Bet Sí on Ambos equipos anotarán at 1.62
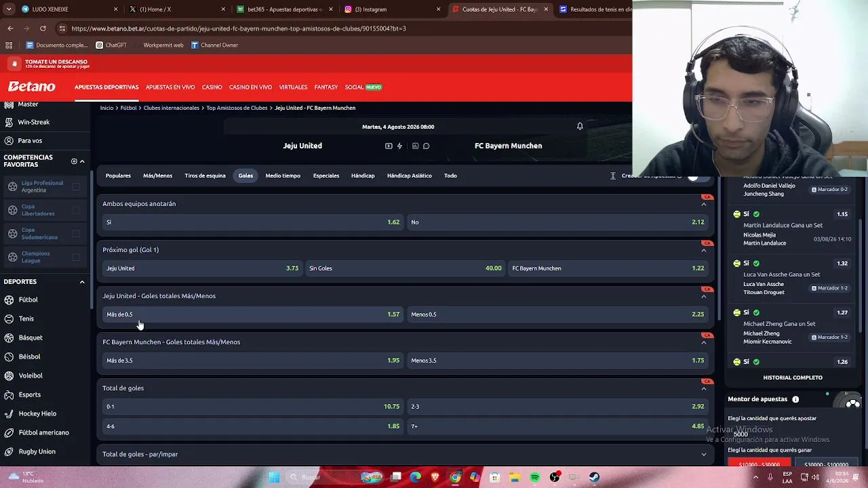Image resolution: width=868 pixels, height=488 pixels. coord(252,222)
